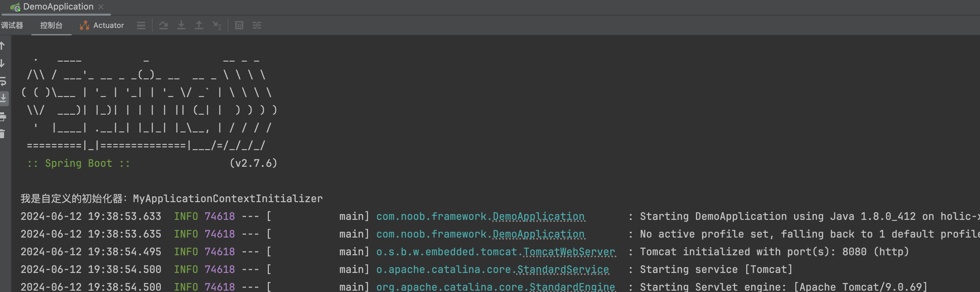Click the up arrow in console sidebar
980x292 pixels.
point(3,46)
